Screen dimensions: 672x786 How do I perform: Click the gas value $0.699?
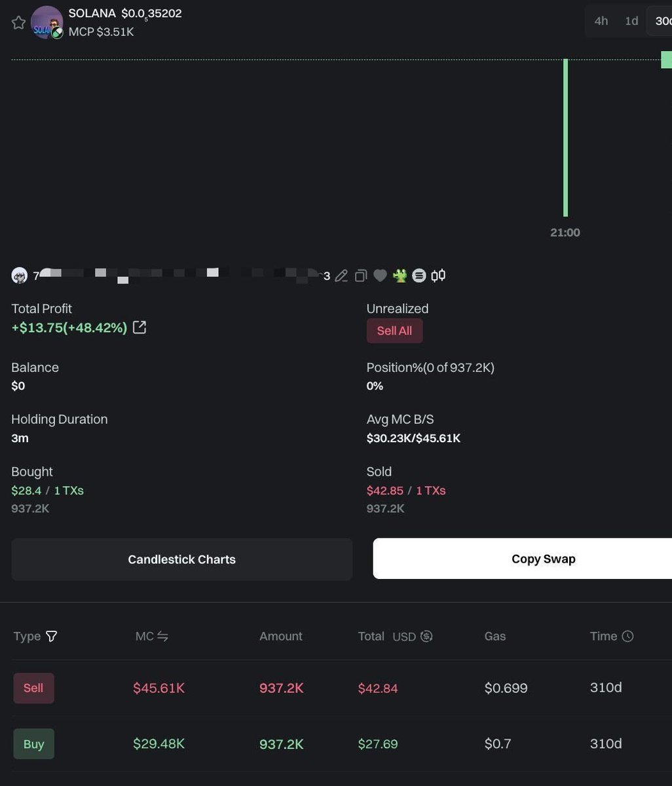506,688
